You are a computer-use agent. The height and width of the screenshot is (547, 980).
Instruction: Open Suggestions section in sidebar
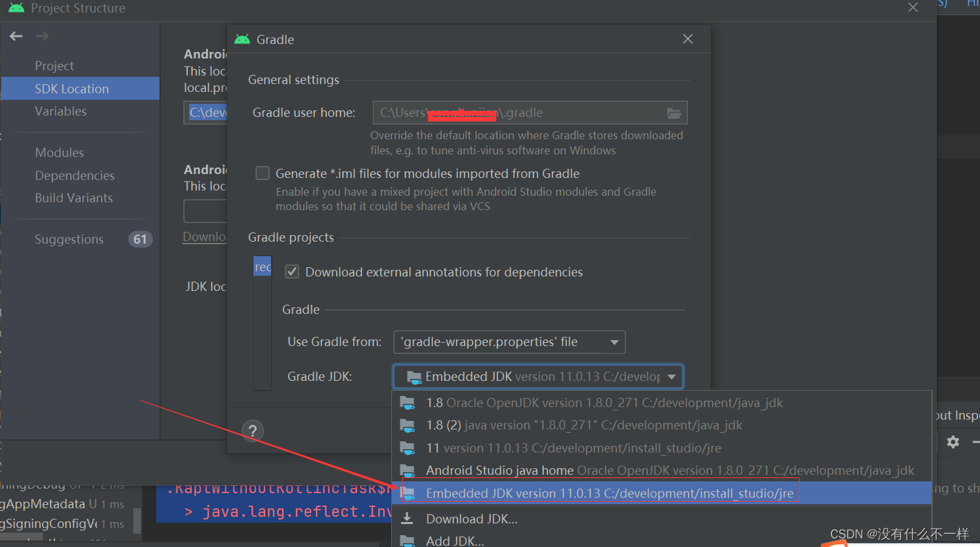coord(70,239)
